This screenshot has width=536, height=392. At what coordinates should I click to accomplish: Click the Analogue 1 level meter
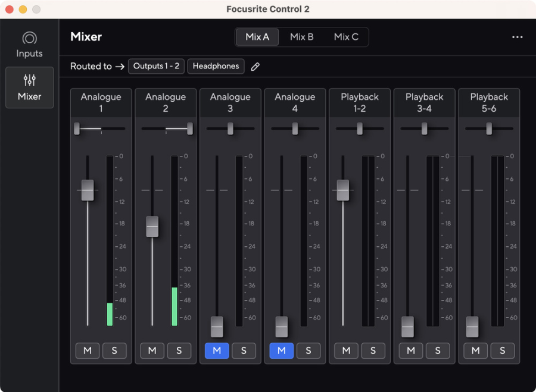click(x=110, y=241)
